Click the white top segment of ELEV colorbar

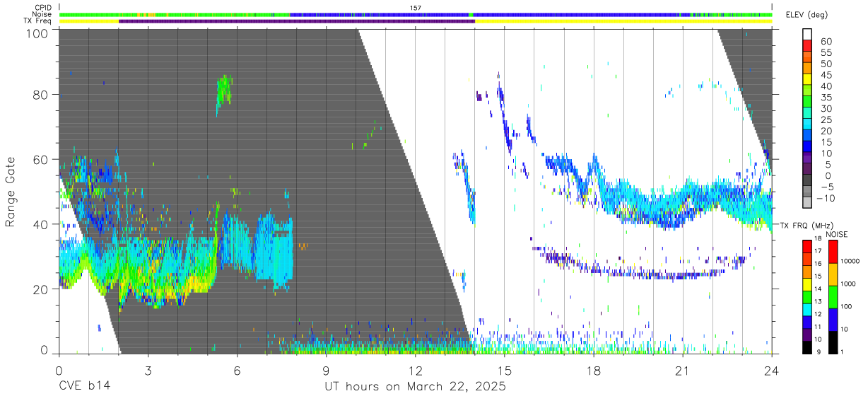click(808, 33)
